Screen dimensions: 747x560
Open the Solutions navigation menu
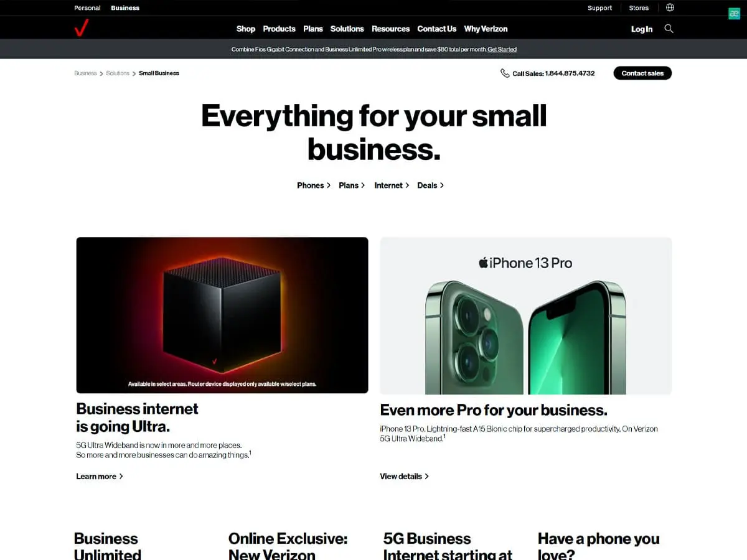(x=347, y=29)
